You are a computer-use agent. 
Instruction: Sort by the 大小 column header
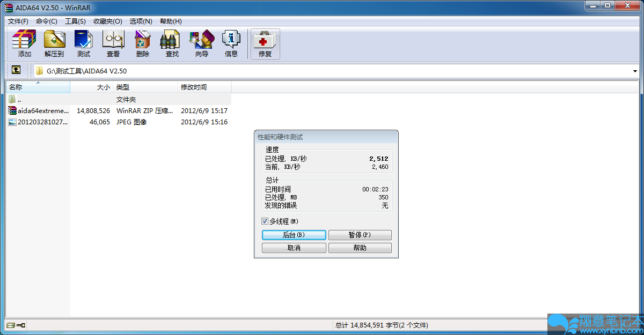92,87
